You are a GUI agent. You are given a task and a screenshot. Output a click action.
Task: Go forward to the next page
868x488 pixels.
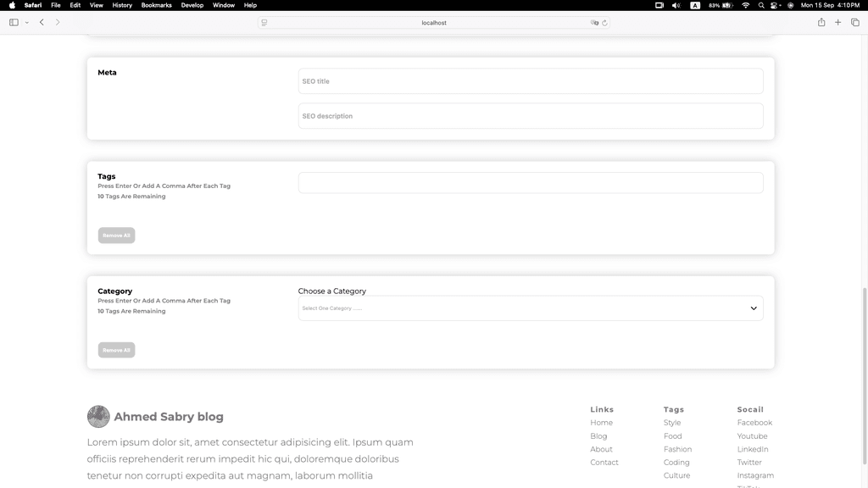58,23
